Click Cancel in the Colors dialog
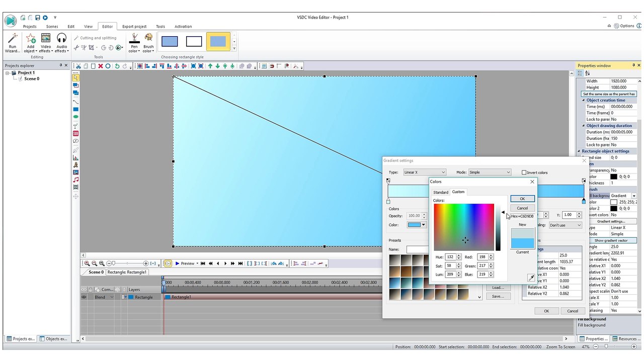The width and height of the screenshot is (644, 362). coord(522,208)
